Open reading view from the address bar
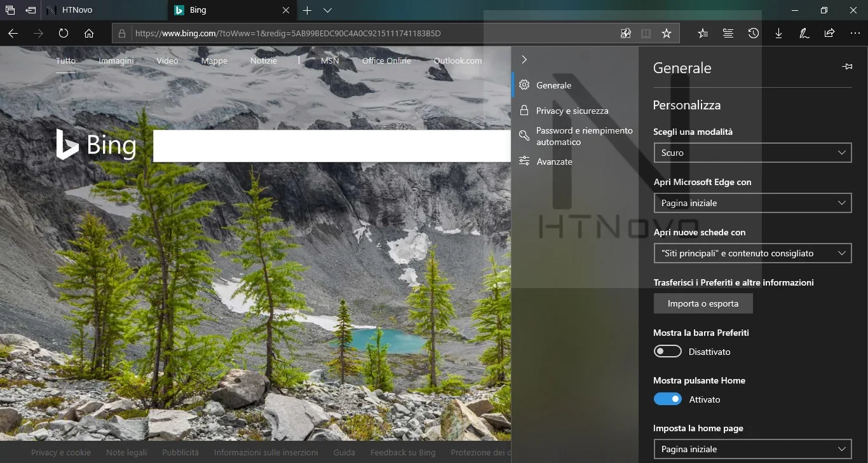Screen dimensions: 868x463 (646, 34)
